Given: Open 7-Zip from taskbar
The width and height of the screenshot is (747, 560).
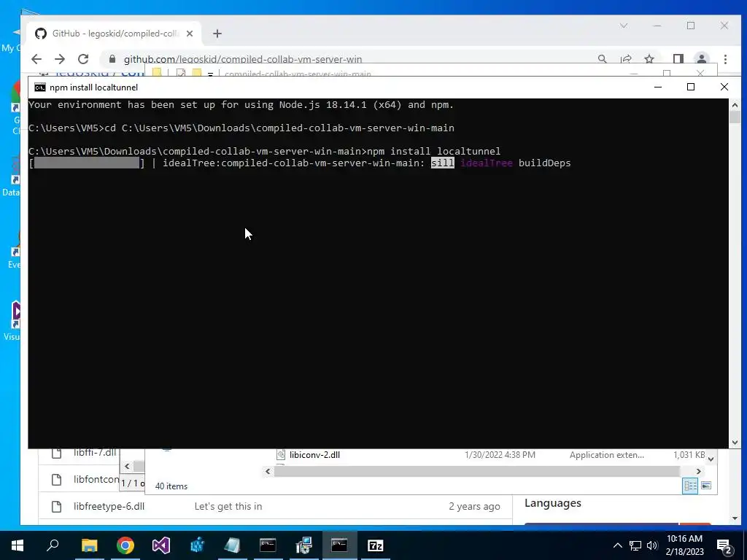Looking at the screenshot, I should [376, 545].
